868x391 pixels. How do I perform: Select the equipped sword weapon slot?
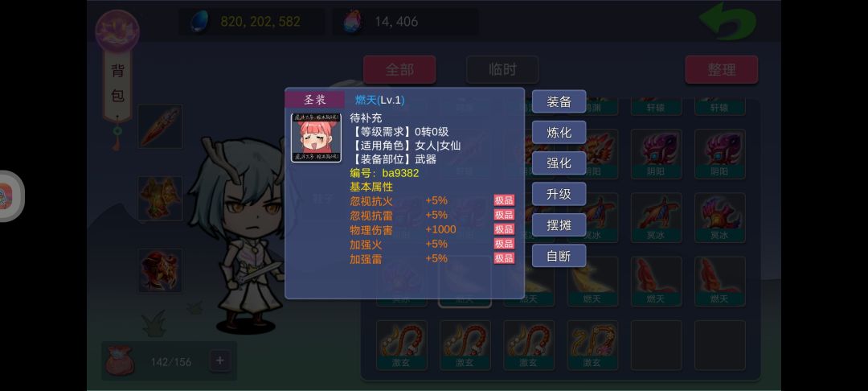pos(160,126)
